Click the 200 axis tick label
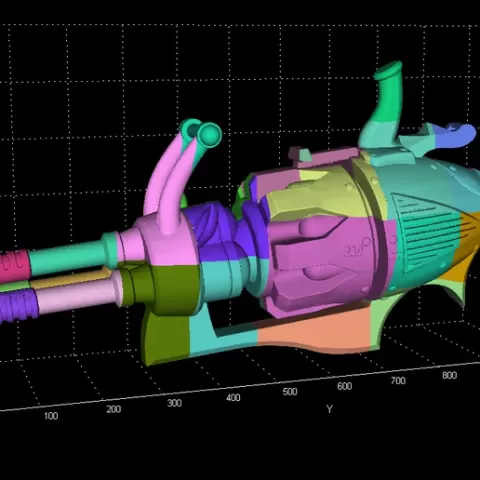The width and height of the screenshot is (480, 480). (x=114, y=409)
